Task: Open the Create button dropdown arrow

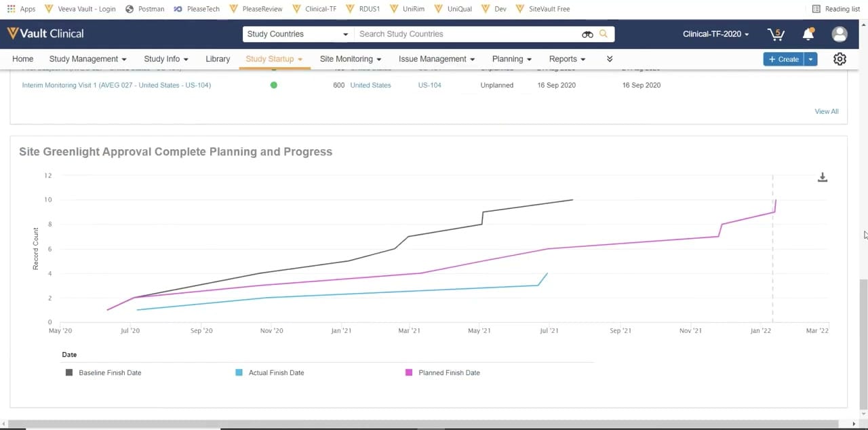Action: coord(810,59)
